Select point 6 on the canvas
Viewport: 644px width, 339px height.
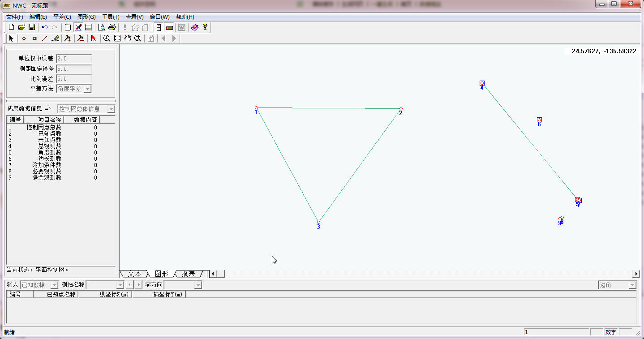pyautogui.click(x=539, y=120)
